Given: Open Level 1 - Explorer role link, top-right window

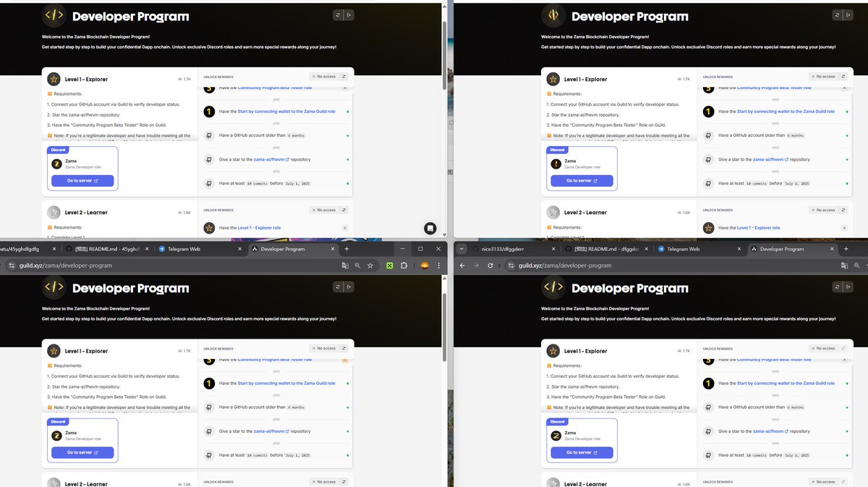Looking at the screenshot, I should coord(758,228).
